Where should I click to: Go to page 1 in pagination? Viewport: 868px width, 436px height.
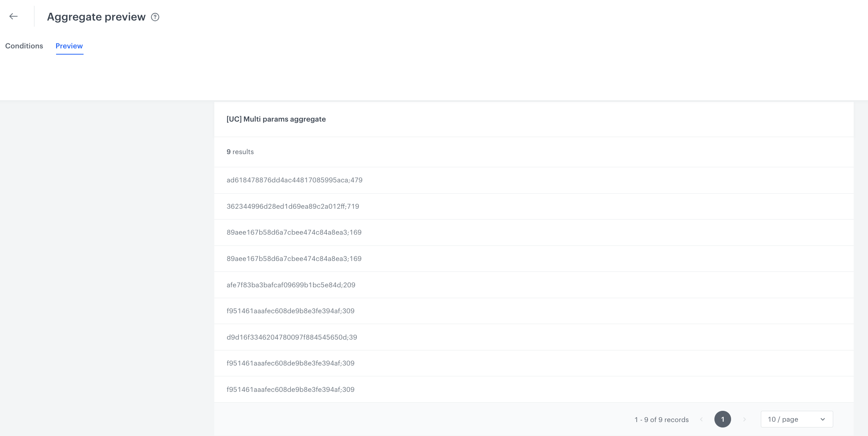tap(723, 419)
